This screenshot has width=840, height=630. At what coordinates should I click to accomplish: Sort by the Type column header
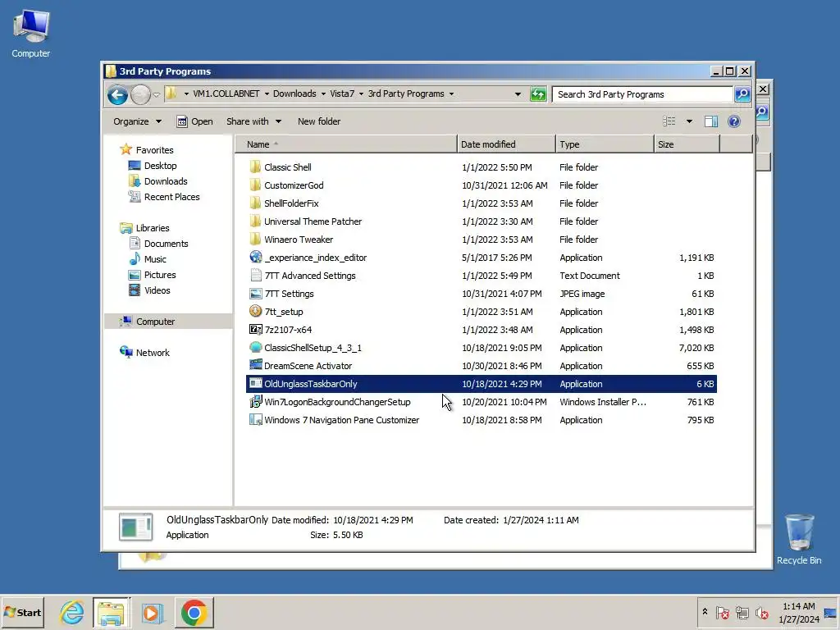point(605,144)
